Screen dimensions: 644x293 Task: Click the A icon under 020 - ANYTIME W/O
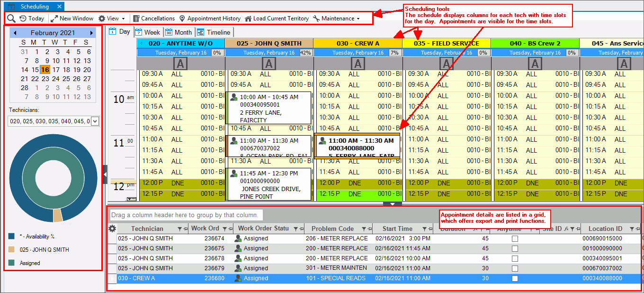click(180, 64)
